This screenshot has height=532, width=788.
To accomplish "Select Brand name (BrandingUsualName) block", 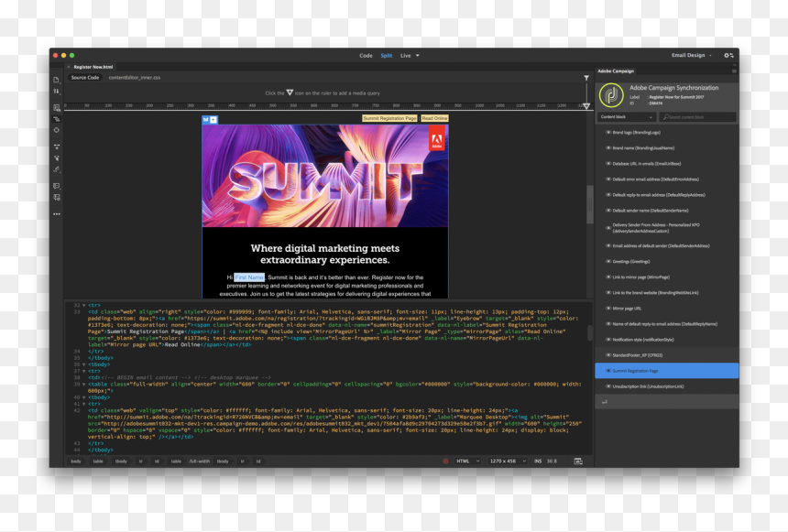I will 667,148.
